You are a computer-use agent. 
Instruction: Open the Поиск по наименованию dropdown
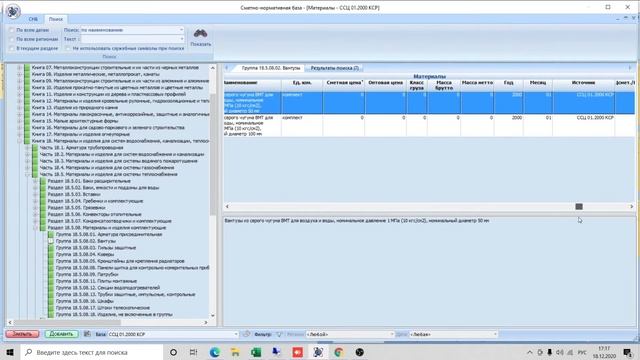coord(181,30)
